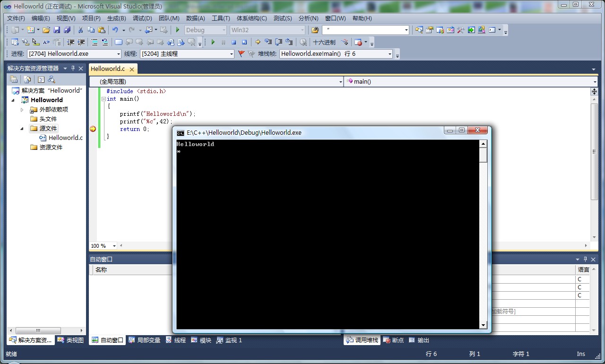Click the console window vertical scrollbar thumb

483,155
